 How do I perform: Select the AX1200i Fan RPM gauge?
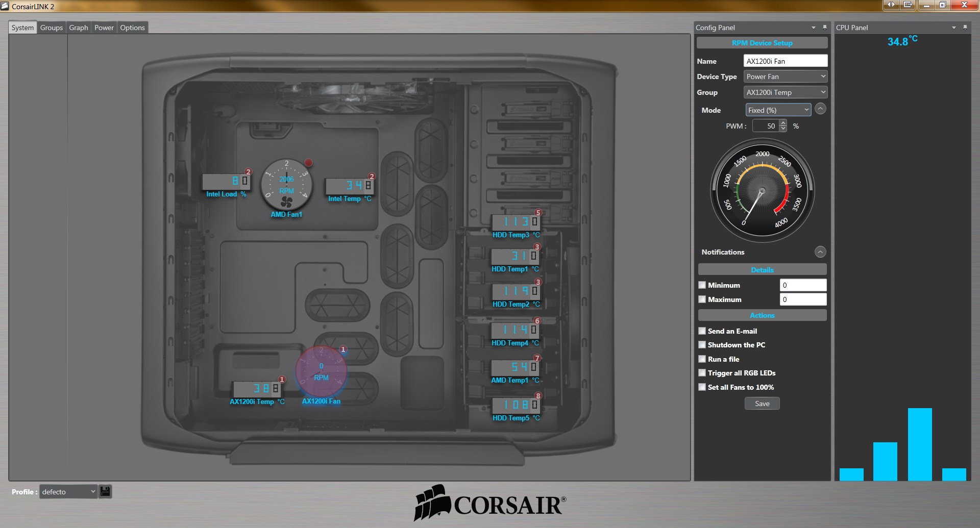click(321, 371)
